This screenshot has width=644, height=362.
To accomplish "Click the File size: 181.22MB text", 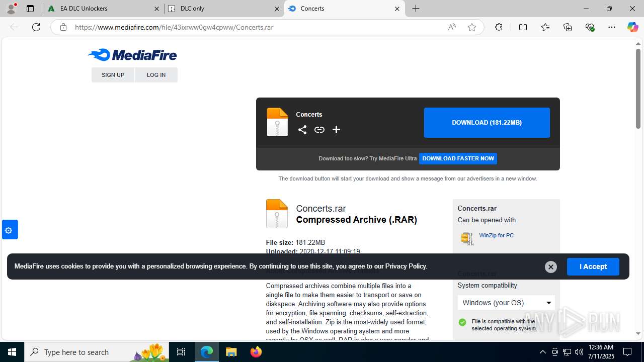I will pyautogui.click(x=295, y=242).
